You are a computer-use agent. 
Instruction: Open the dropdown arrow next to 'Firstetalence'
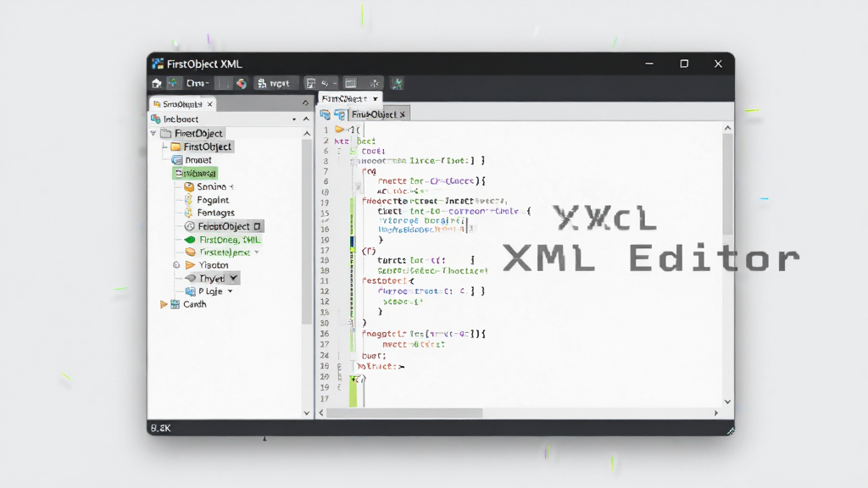[x=257, y=252]
